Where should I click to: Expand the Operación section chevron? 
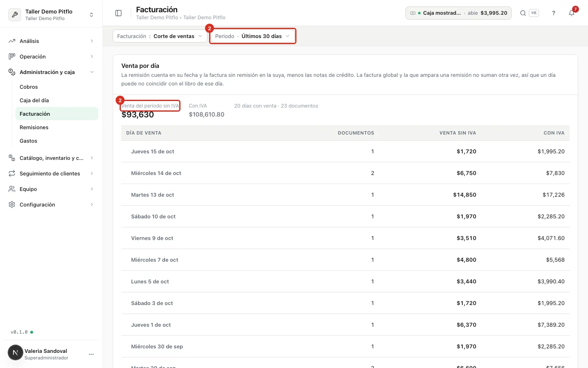coord(92,56)
